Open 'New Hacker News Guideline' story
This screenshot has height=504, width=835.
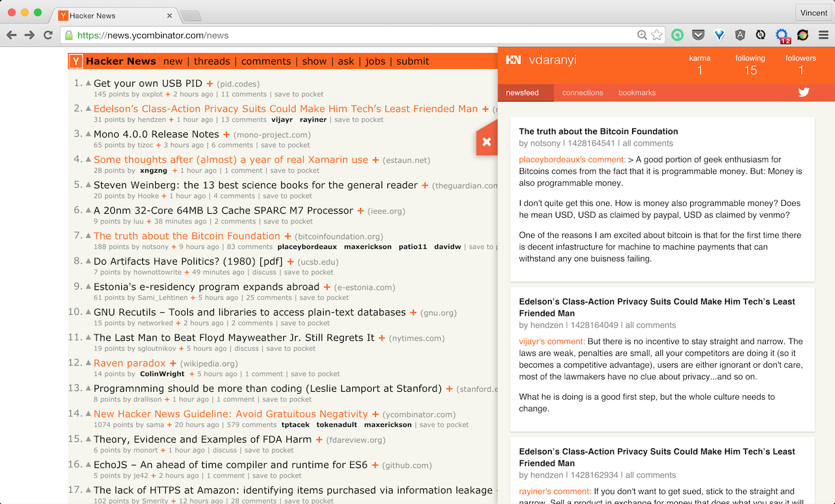231,414
